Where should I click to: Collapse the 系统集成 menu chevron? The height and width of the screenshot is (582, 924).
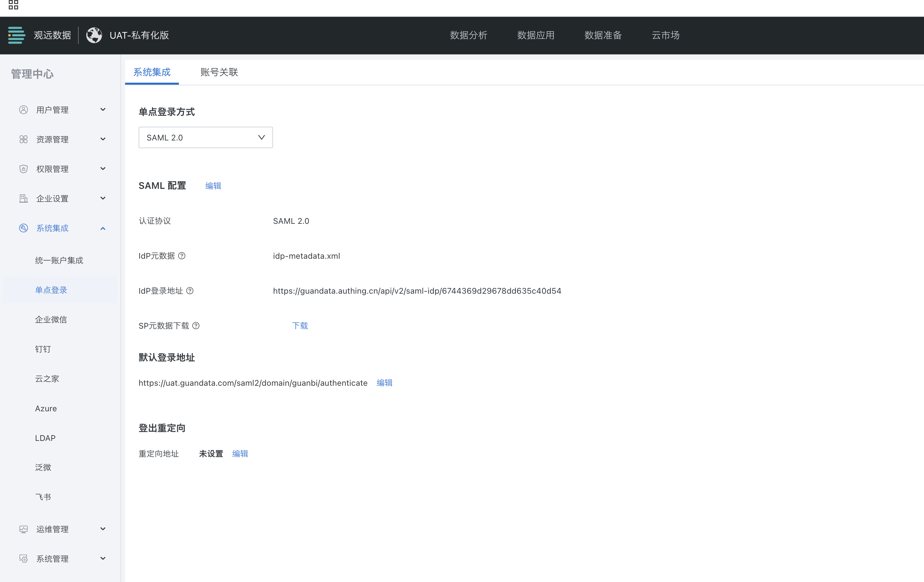point(103,228)
